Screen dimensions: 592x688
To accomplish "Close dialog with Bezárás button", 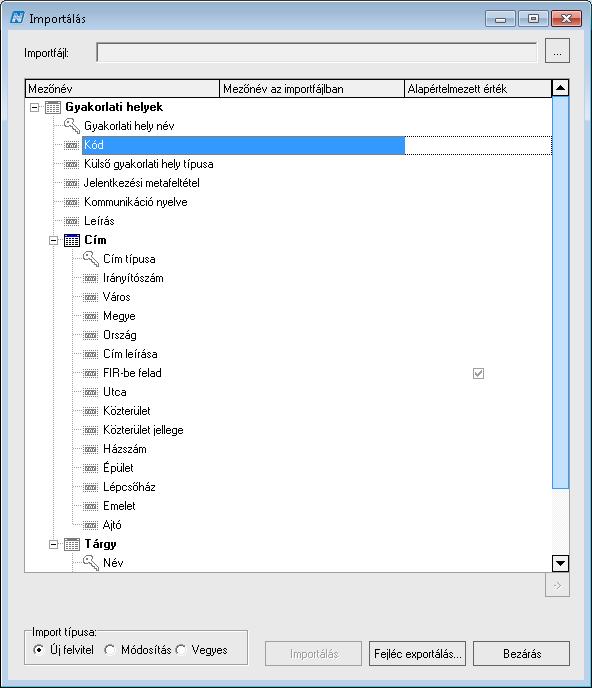I will pos(521,654).
